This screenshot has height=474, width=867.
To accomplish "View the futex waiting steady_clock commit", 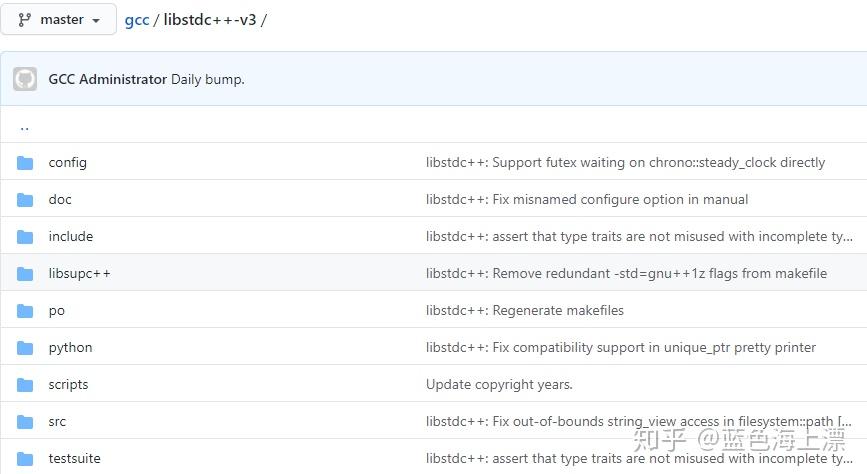I will coord(625,163).
